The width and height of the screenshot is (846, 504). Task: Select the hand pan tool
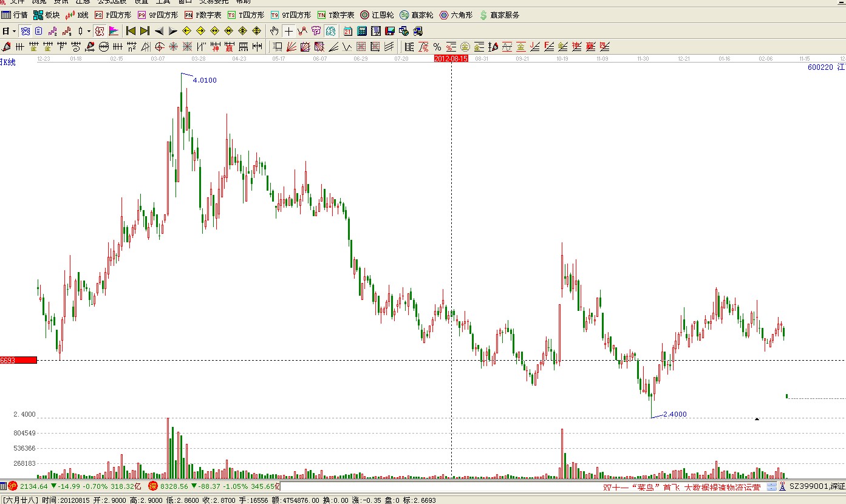pos(275,31)
